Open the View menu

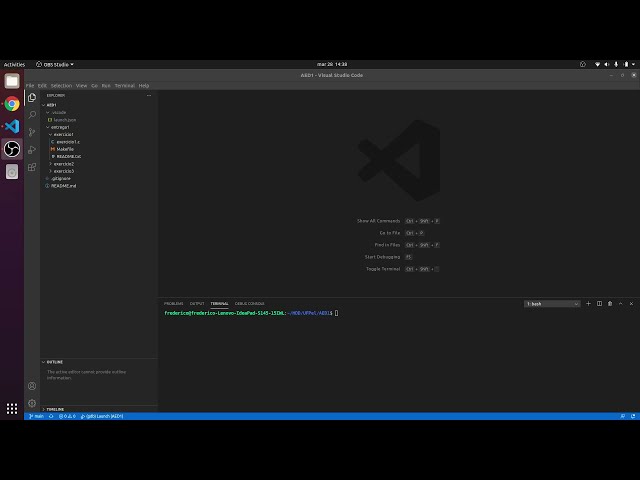(x=82, y=86)
